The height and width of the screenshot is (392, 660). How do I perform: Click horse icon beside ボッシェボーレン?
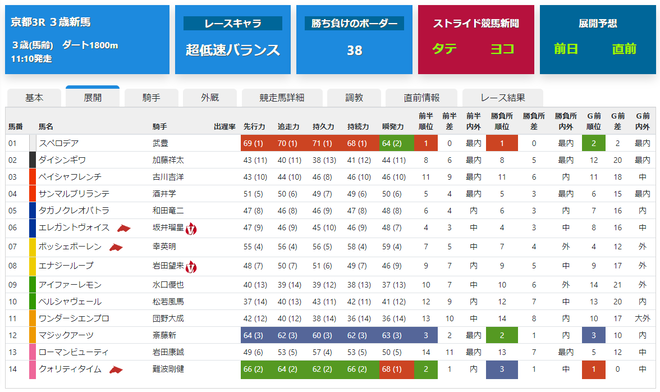(116, 247)
